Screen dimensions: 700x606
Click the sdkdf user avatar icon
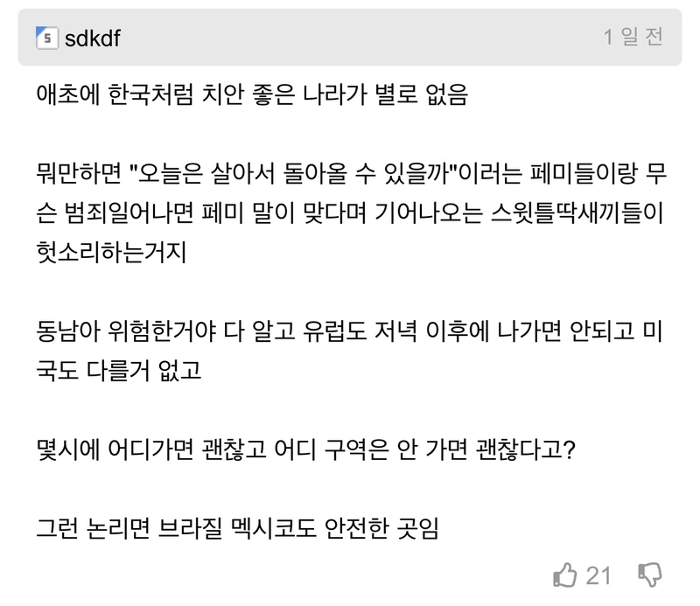click(x=46, y=38)
